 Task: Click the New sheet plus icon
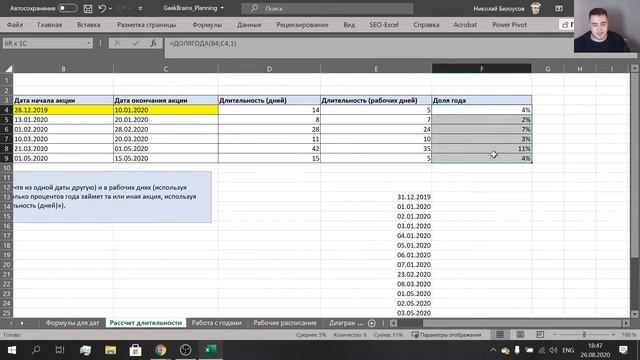371,323
